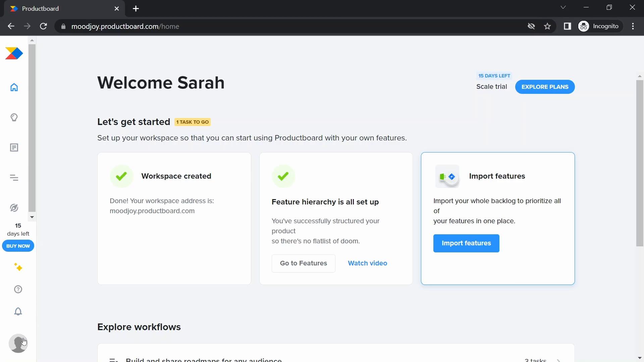644x362 pixels.
Task: Click the Home icon in sidebar
Action: (x=14, y=87)
